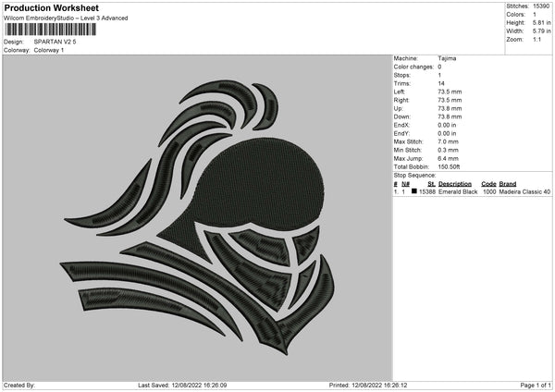555x392 pixels.
Task: Click stitch count 15388 in stop sequence
Action: pos(427,191)
